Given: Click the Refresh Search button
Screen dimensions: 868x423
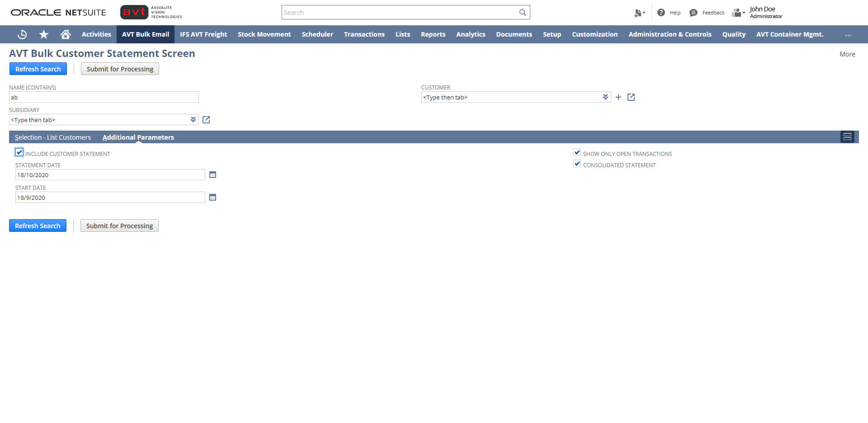Looking at the screenshot, I should pyautogui.click(x=38, y=69).
